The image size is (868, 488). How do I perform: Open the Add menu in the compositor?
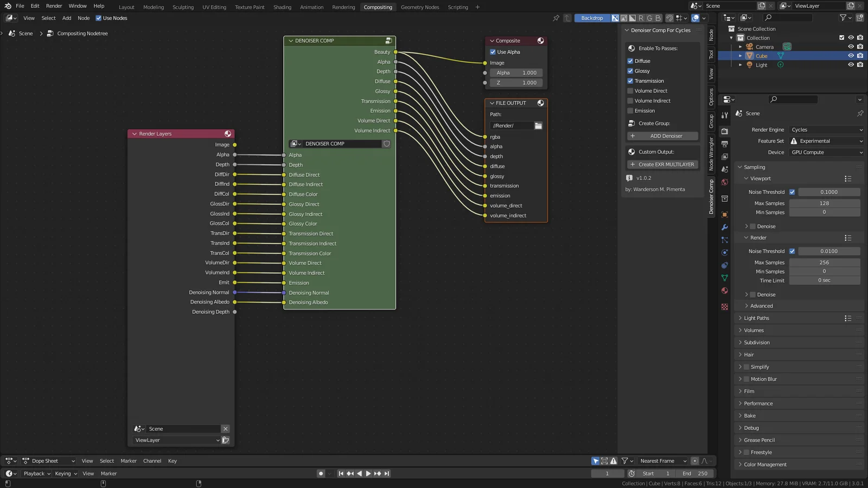tap(66, 18)
